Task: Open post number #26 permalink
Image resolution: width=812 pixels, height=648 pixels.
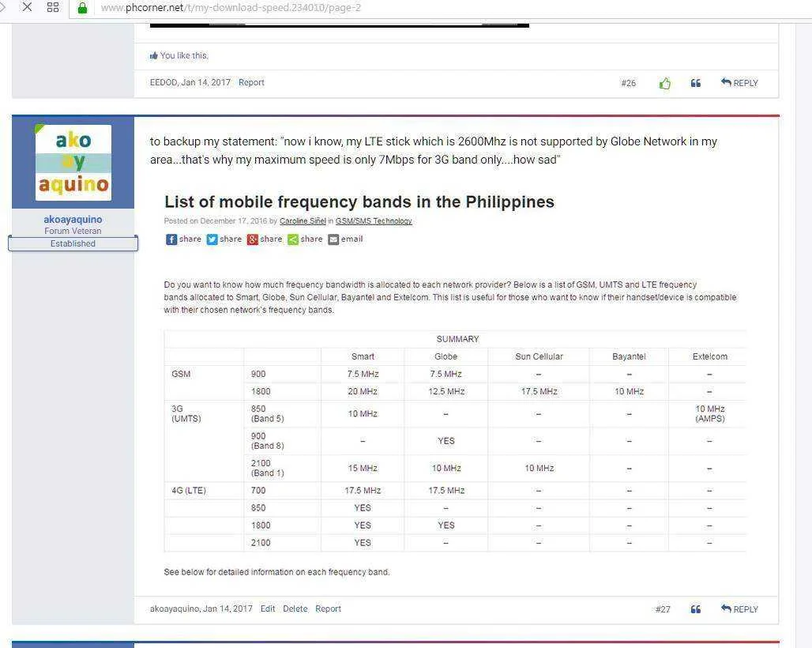Action: click(x=628, y=83)
